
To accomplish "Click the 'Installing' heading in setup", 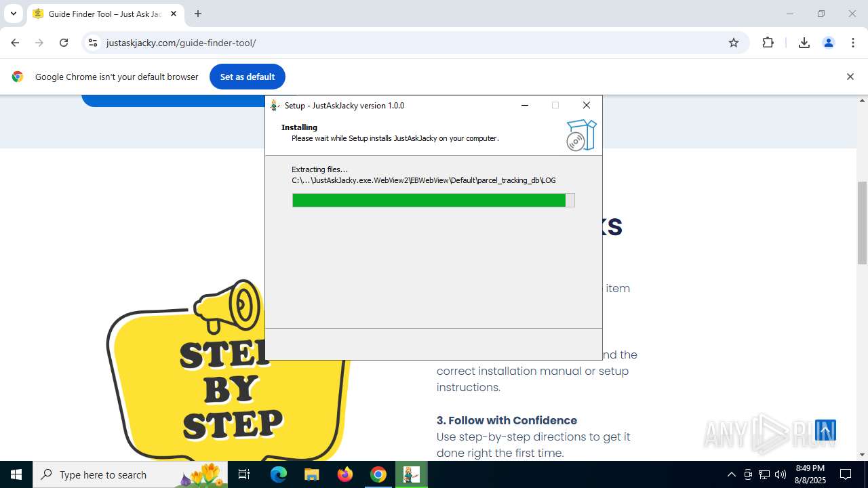I will 299,127.
